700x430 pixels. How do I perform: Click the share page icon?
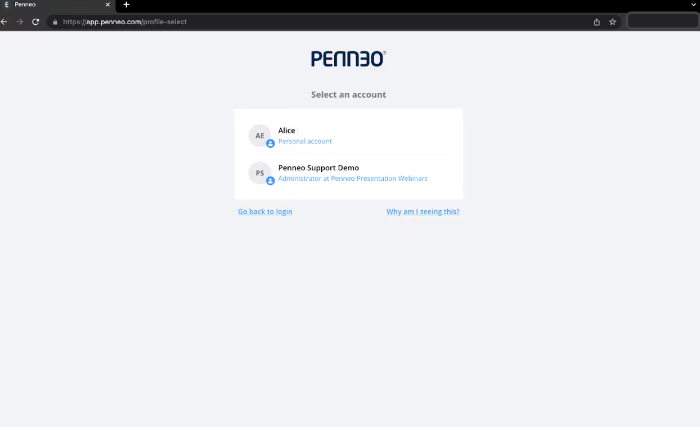pos(597,22)
